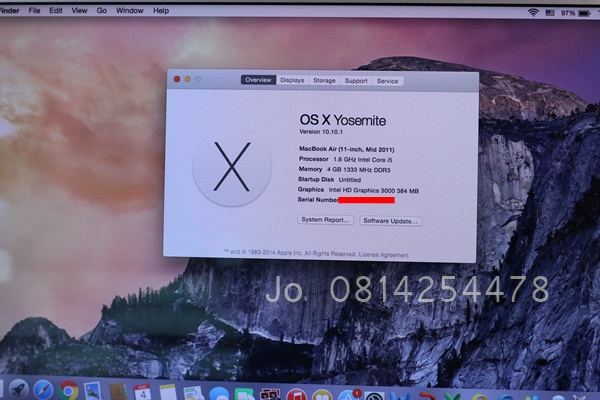Image resolution: width=600 pixels, height=400 pixels.
Task: Select the Support tab
Action: point(356,81)
